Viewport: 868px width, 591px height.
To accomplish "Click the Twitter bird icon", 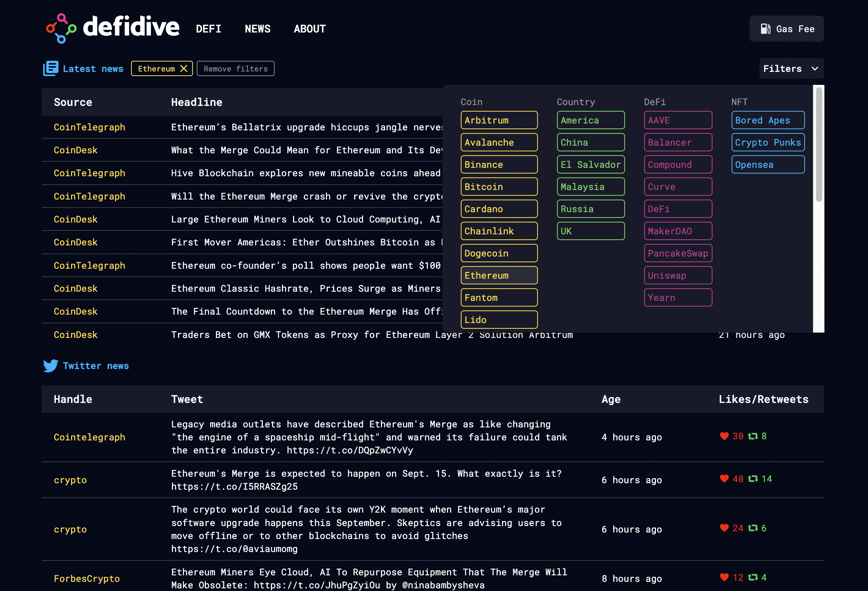I will pos(51,366).
